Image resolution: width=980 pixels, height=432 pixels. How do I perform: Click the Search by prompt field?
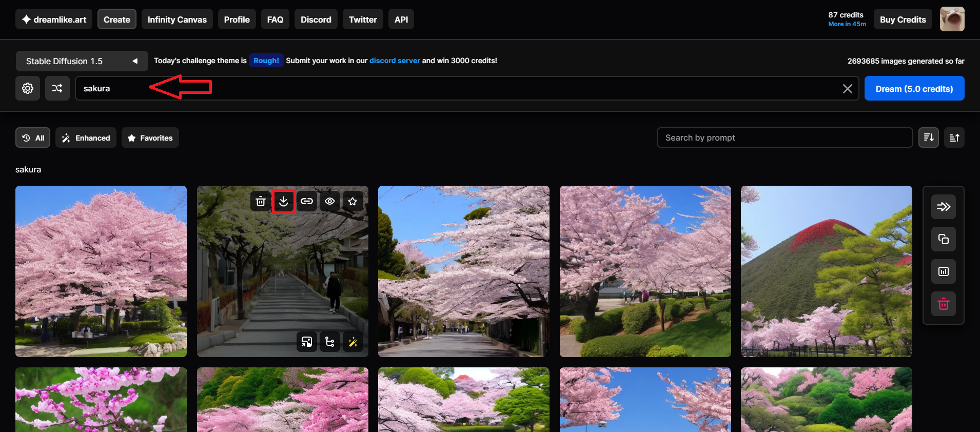click(x=785, y=138)
